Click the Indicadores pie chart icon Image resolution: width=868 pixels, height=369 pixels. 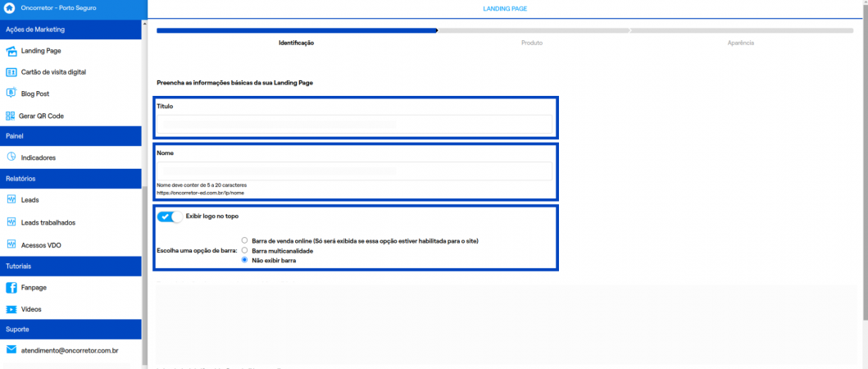click(11, 157)
